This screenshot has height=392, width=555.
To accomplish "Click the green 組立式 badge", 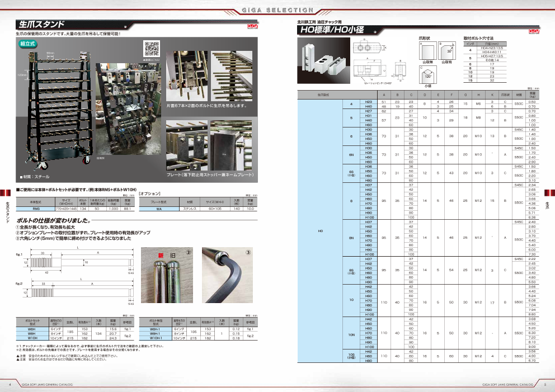I will [28, 44].
